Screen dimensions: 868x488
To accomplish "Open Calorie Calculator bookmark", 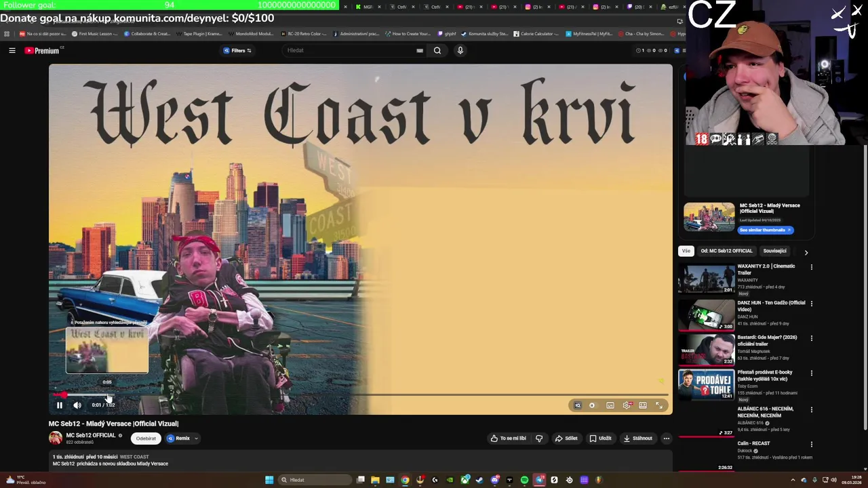I will [x=536, y=33].
